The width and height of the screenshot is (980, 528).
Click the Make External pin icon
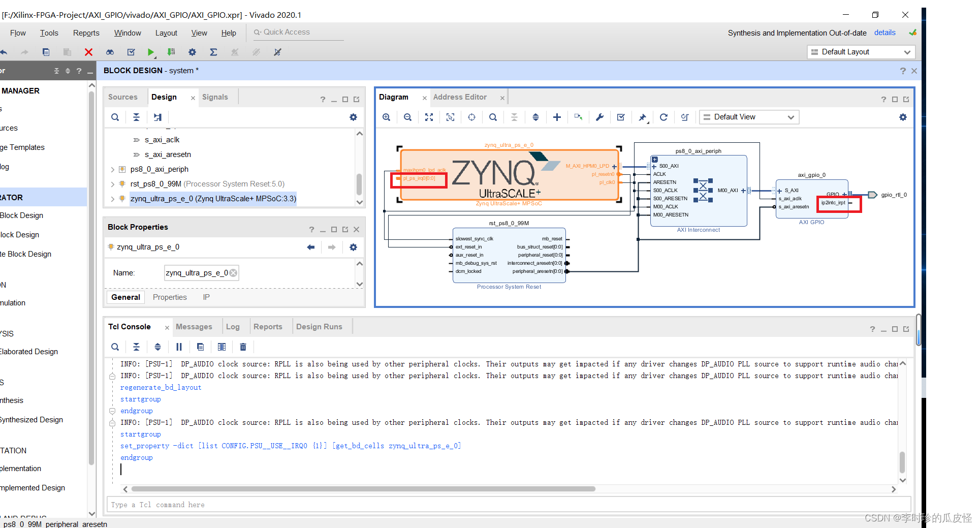click(x=642, y=117)
